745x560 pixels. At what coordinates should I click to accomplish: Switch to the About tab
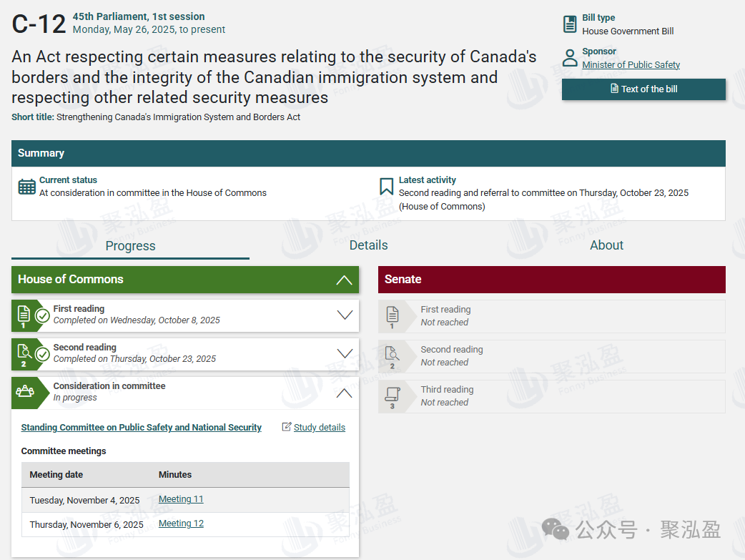click(606, 245)
